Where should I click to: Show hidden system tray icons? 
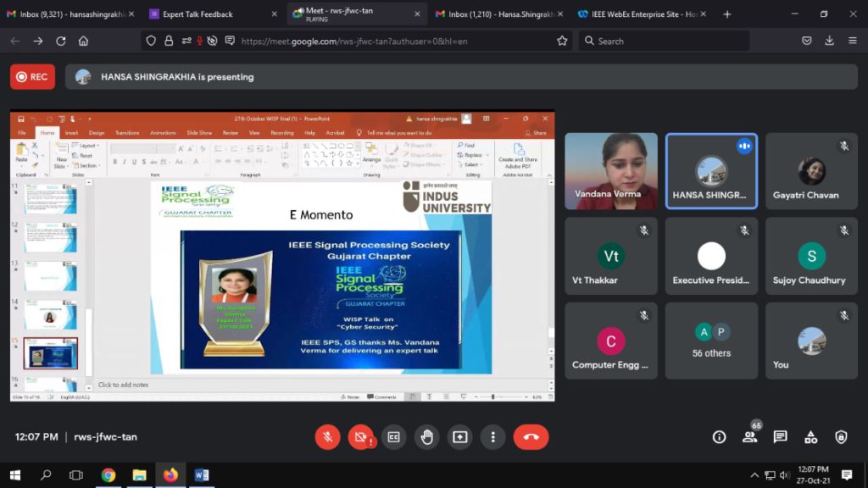[x=754, y=475]
